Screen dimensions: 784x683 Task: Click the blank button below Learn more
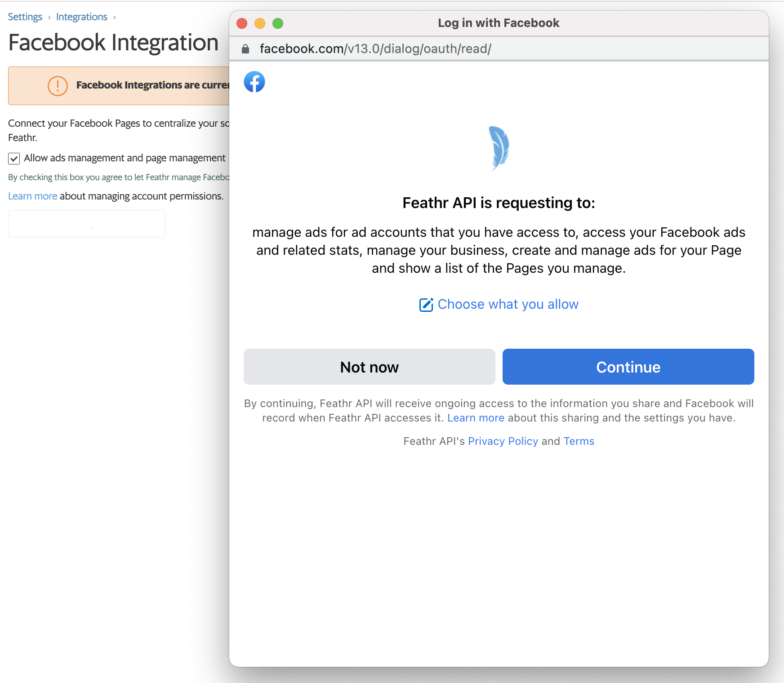pos(87,223)
